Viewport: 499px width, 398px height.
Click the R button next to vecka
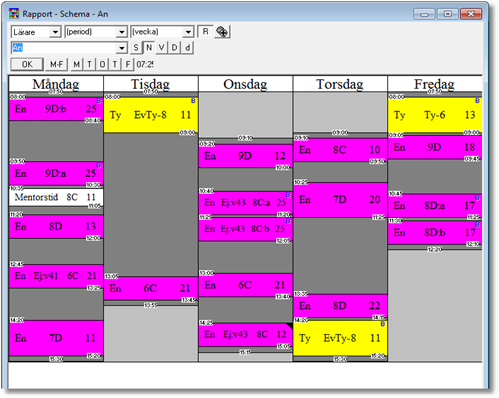pyautogui.click(x=205, y=32)
